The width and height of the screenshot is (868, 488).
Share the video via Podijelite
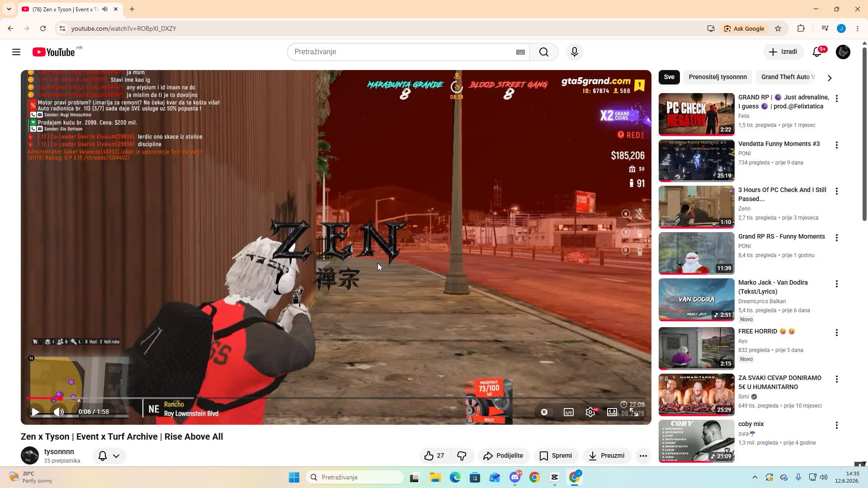pos(503,456)
